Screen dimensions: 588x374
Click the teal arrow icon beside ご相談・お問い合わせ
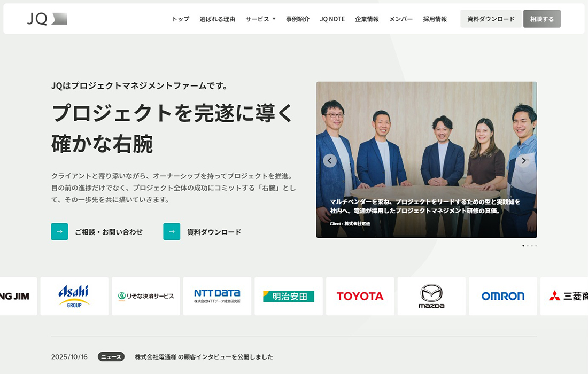[59, 231]
